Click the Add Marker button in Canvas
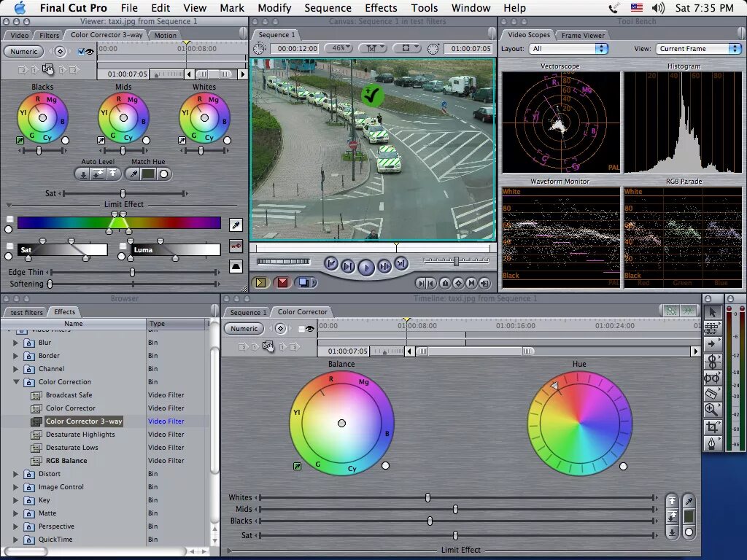747x560 pixels. point(445,284)
